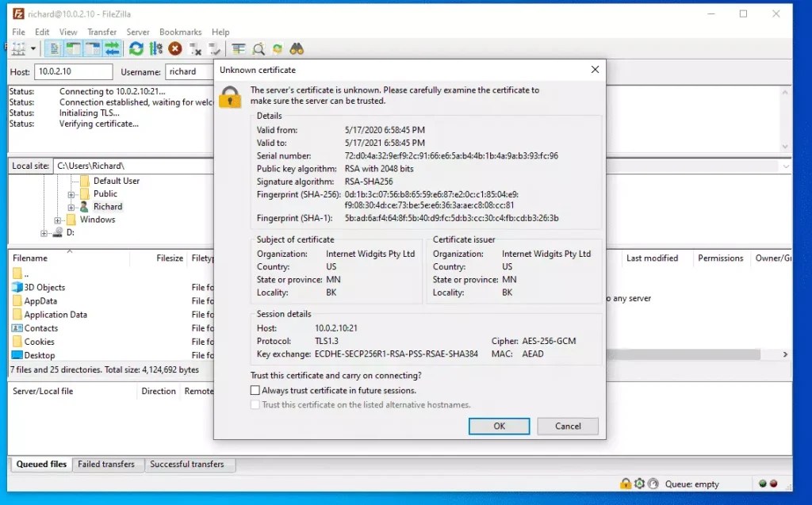Open the Transfer menu
The height and width of the screenshot is (505, 812).
coord(102,32)
